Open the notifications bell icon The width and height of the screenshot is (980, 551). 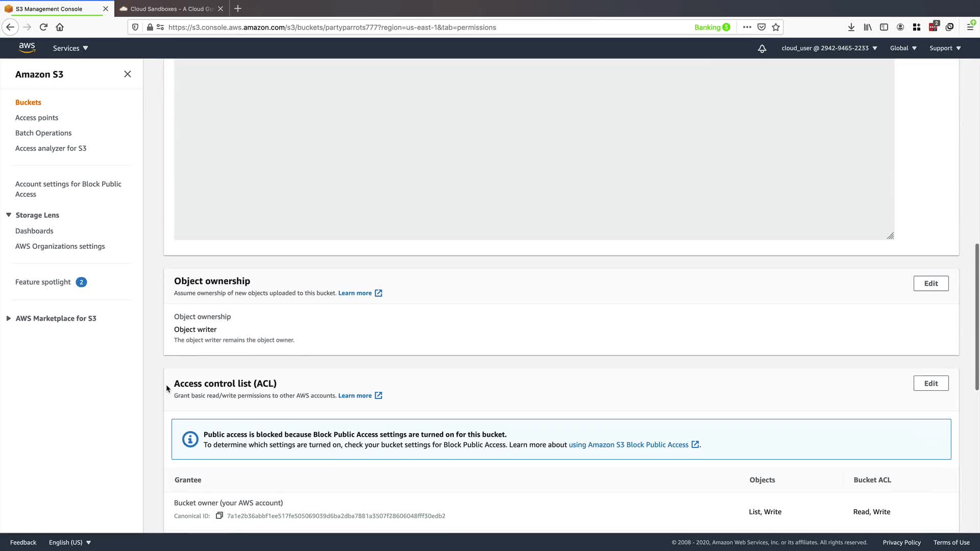762,48
